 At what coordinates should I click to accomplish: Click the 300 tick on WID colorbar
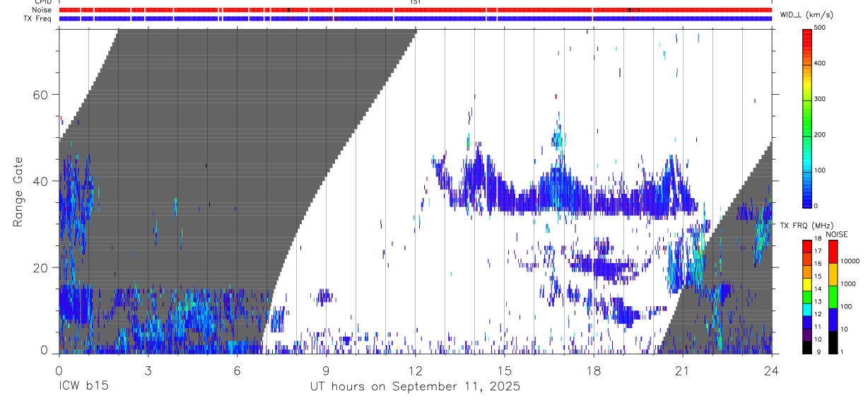pyautogui.click(x=821, y=99)
